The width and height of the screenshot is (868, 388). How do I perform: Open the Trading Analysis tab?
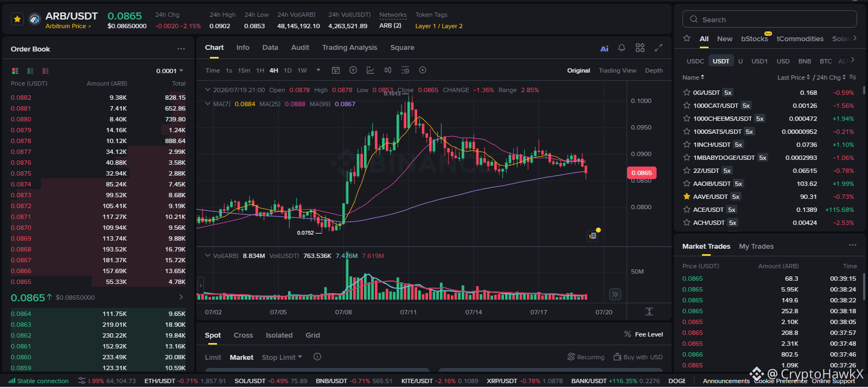click(x=349, y=48)
